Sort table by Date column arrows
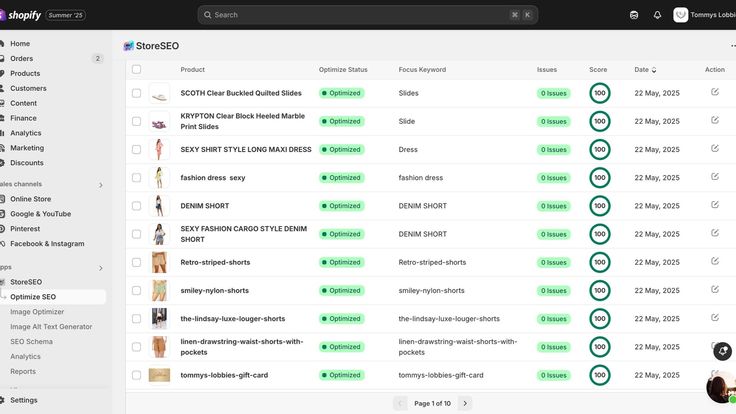Screen dimensions: 736x414 coord(654,70)
